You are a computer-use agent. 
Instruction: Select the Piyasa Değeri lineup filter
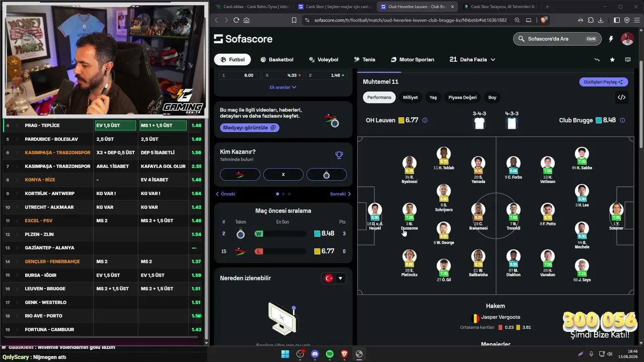coord(462,98)
